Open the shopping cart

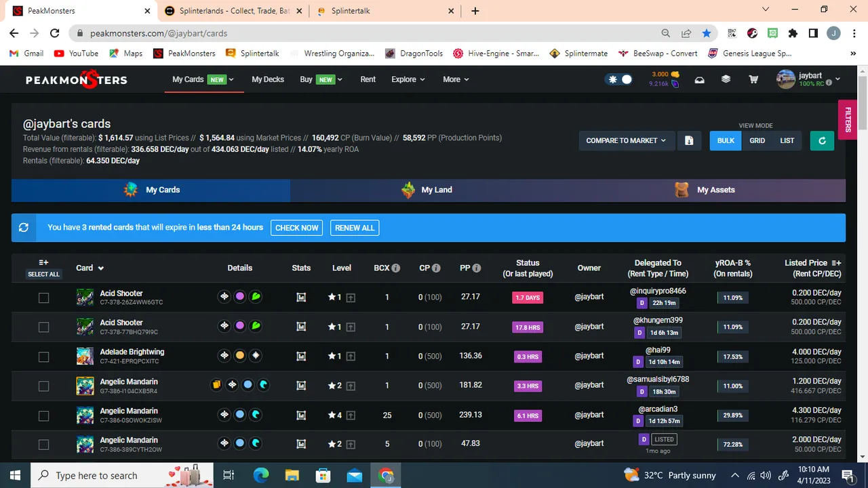tap(753, 79)
